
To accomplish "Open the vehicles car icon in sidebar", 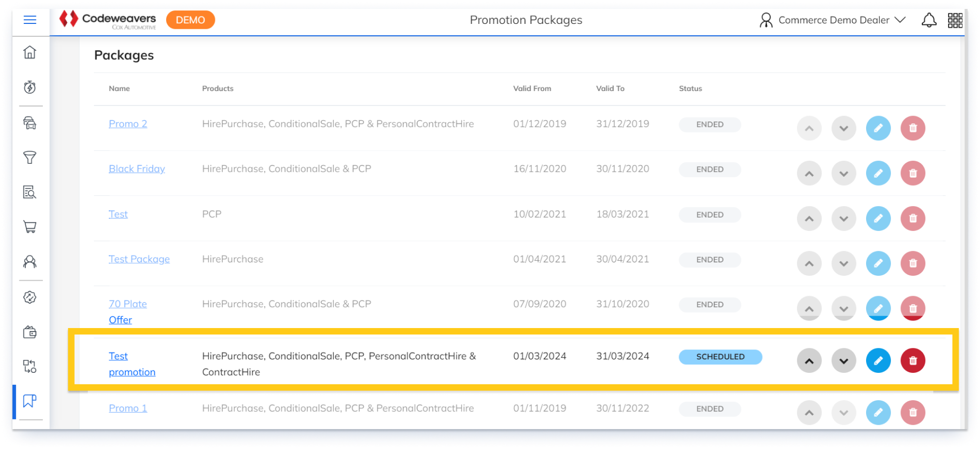I will coord(30,122).
